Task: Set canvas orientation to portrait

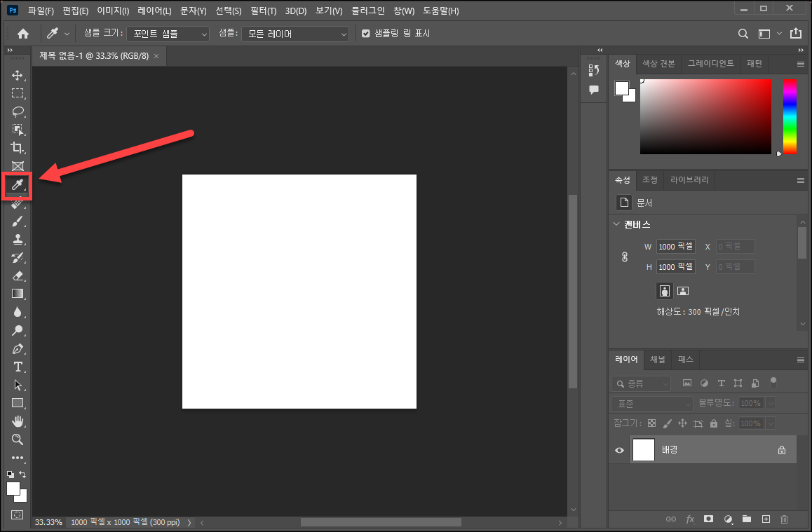Action: coord(665,291)
